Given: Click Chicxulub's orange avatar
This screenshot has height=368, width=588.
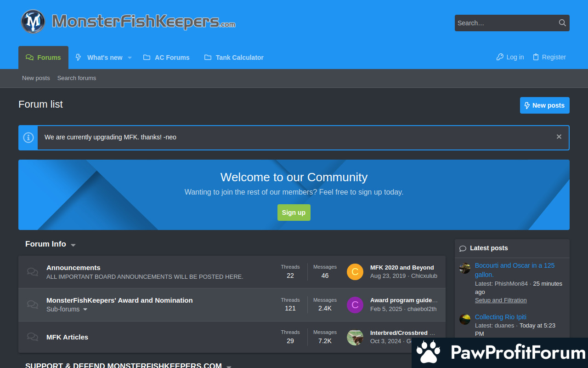Looking at the screenshot, I should tap(355, 272).
